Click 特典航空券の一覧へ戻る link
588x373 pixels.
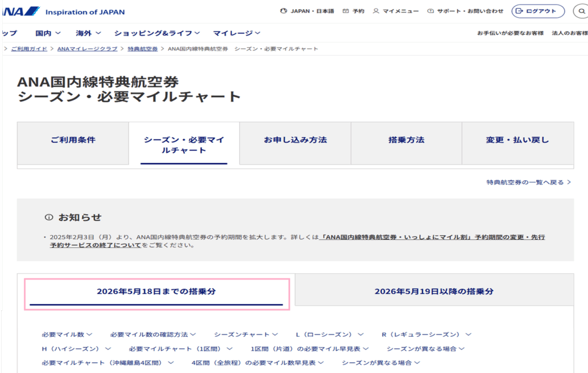point(528,182)
